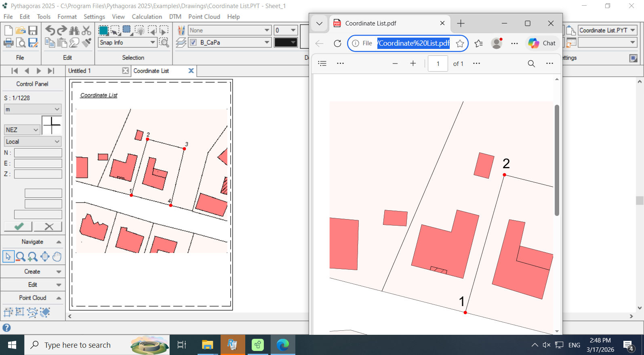This screenshot has height=355, width=644.
Task: Favorite the PDF with the star icon
Action: [x=460, y=43]
